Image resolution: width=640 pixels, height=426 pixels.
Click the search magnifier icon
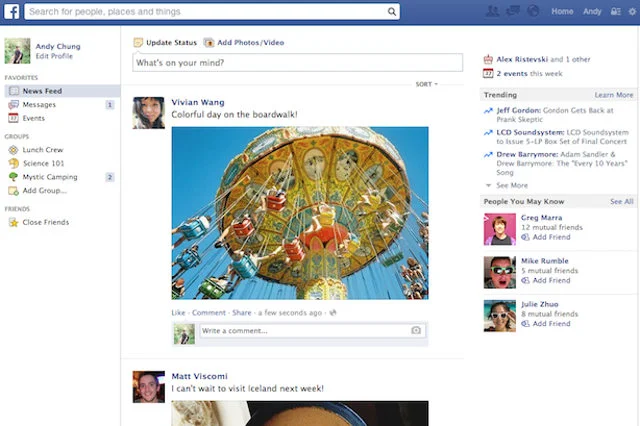tap(391, 11)
